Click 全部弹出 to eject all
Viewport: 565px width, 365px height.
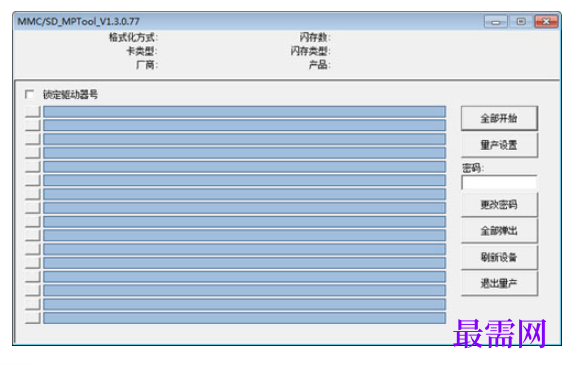point(499,231)
